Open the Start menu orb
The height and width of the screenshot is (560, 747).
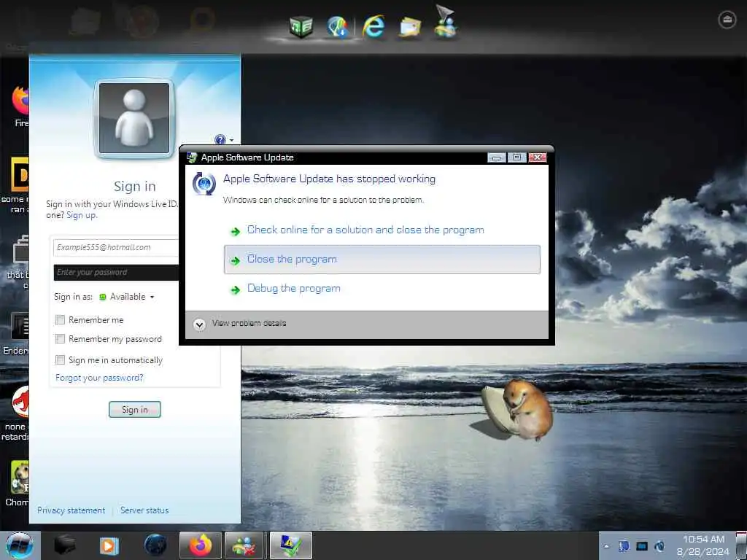19,545
